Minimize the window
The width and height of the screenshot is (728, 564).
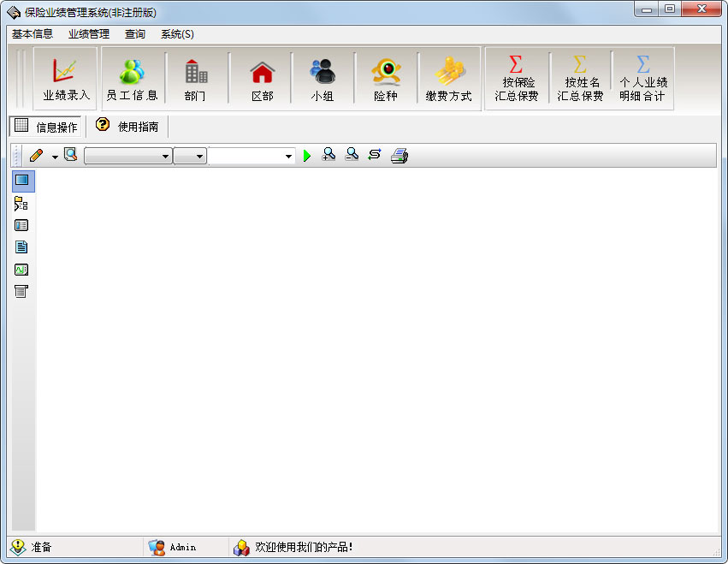point(646,9)
